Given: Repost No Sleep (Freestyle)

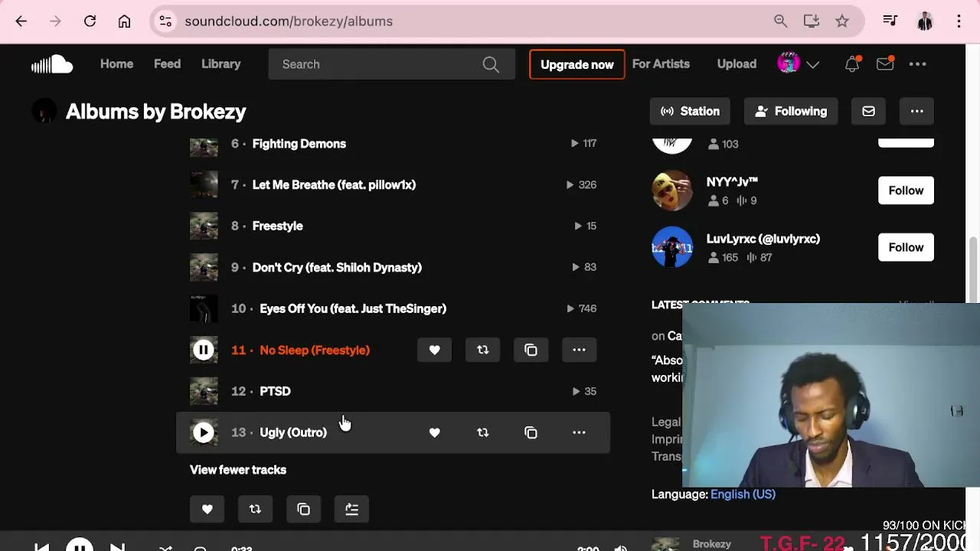Looking at the screenshot, I should [x=482, y=350].
